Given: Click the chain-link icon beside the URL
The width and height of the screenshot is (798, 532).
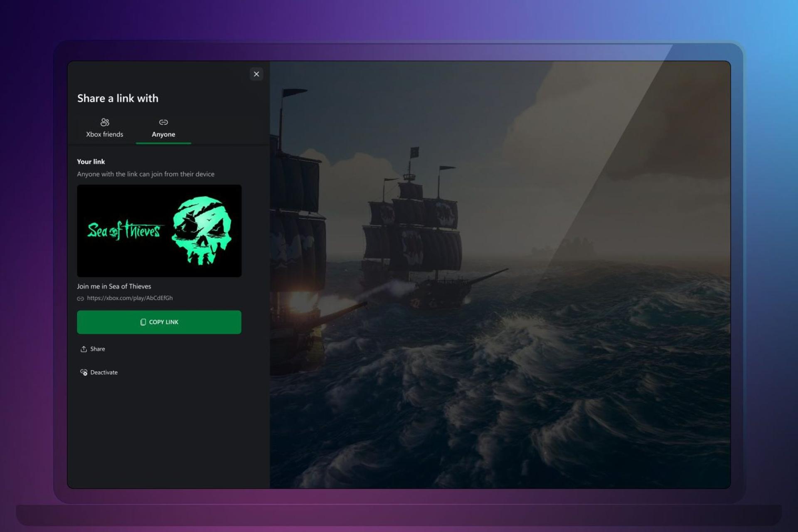Looking at the screenshot, I should coord(80,298).
